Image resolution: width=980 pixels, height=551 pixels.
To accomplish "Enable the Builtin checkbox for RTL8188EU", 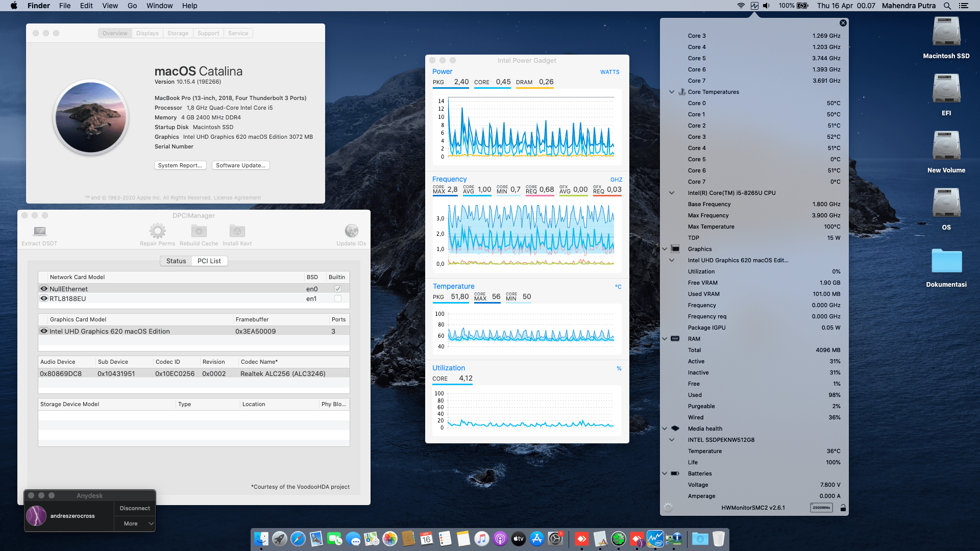I will point(337,298).
